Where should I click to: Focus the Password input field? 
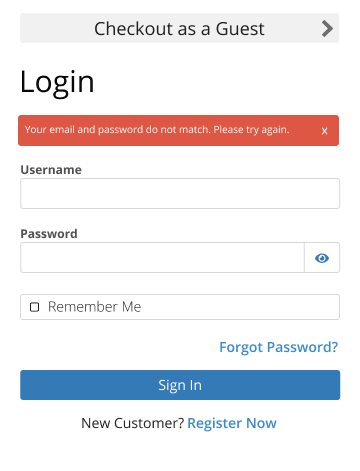point(162,257)
